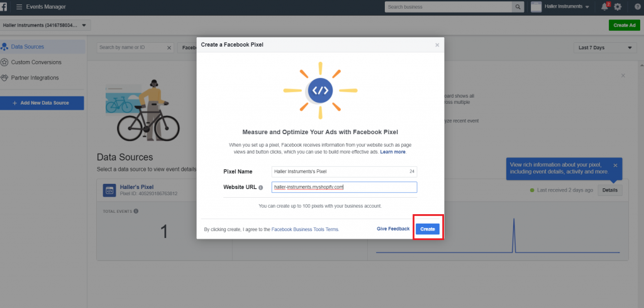The image size is (644, 308).
Task: Click the Last received 2 days ago status
Action: click(562, 190)
